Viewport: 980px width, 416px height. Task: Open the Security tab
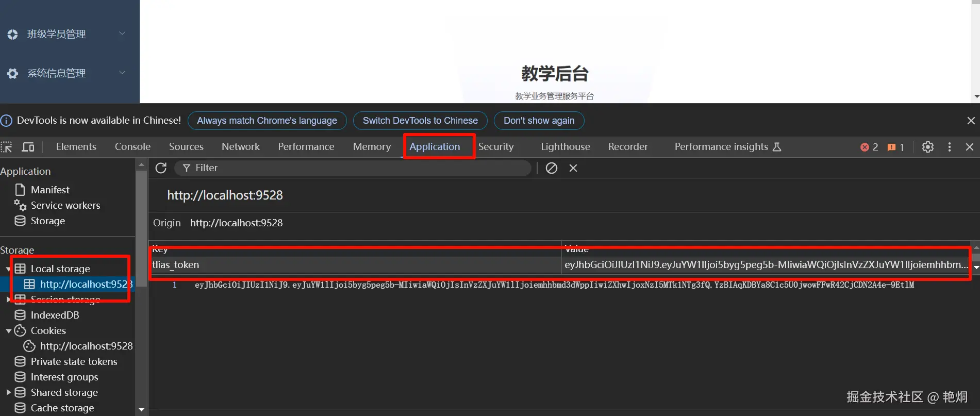pyautogui.click(x=496, y=147)
